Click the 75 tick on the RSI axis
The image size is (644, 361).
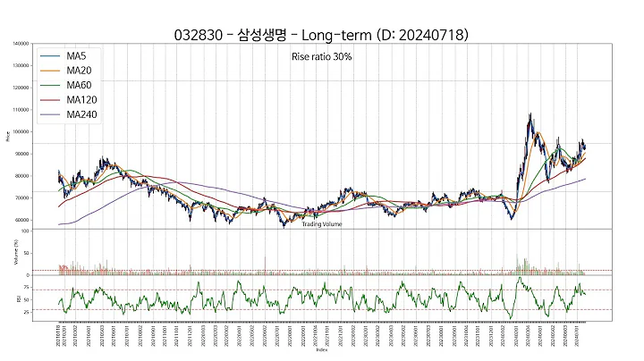[x=27, y=288]
